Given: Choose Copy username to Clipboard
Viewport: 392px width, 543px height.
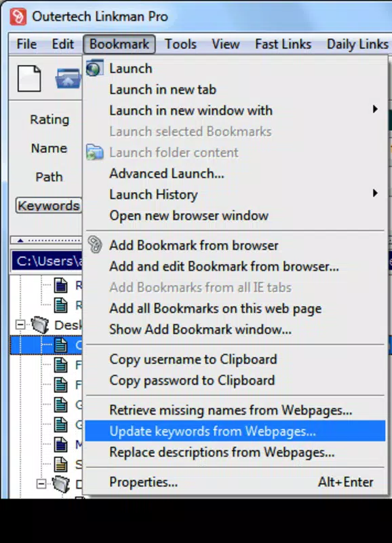Looking at the screenshot, I should (x=235, y=360).
